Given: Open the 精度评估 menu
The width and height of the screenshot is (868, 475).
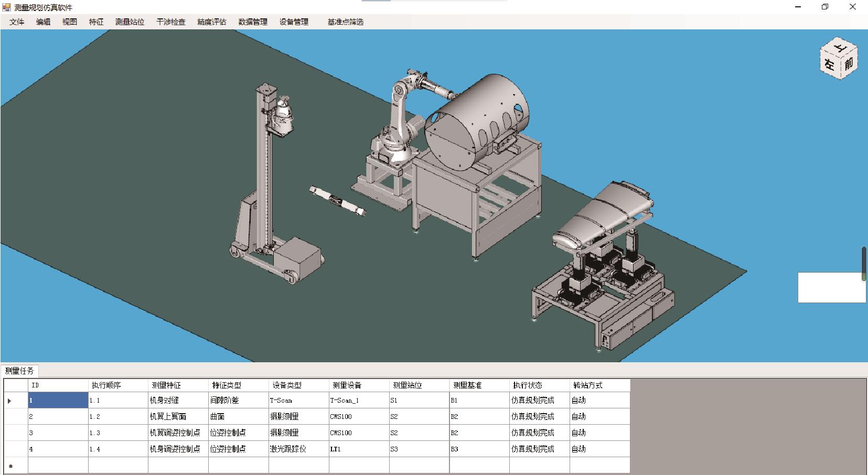Looking at the screenshot, I should click(211, 22).
